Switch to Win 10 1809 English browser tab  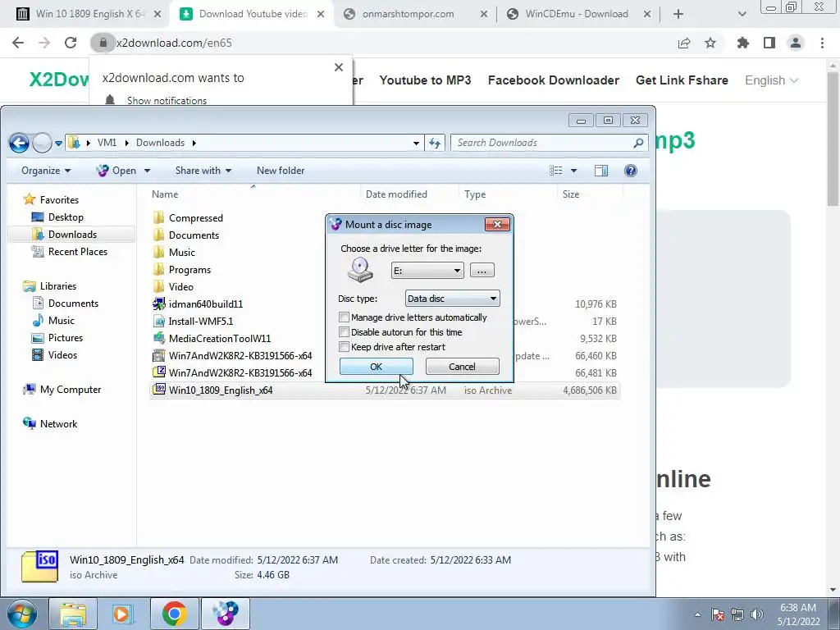(89, 14)
